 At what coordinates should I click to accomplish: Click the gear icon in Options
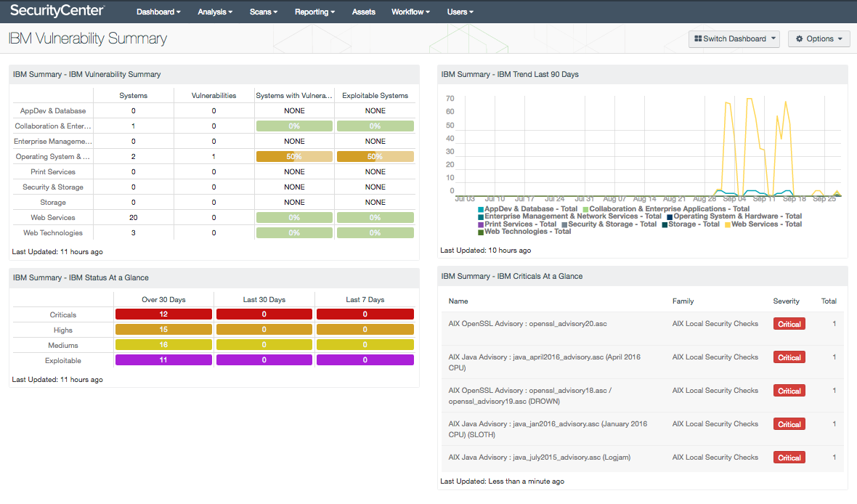point(799,38)
